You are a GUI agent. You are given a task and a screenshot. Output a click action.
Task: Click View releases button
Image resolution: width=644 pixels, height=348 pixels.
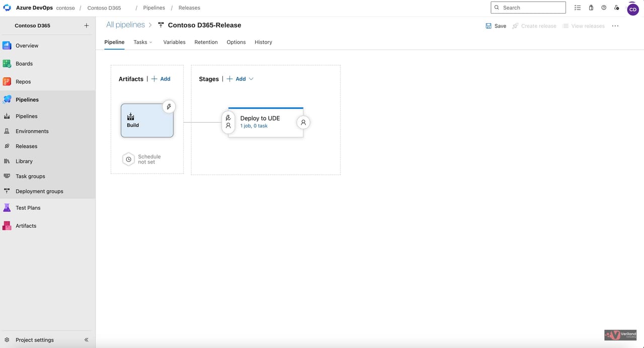click(583, 26)
